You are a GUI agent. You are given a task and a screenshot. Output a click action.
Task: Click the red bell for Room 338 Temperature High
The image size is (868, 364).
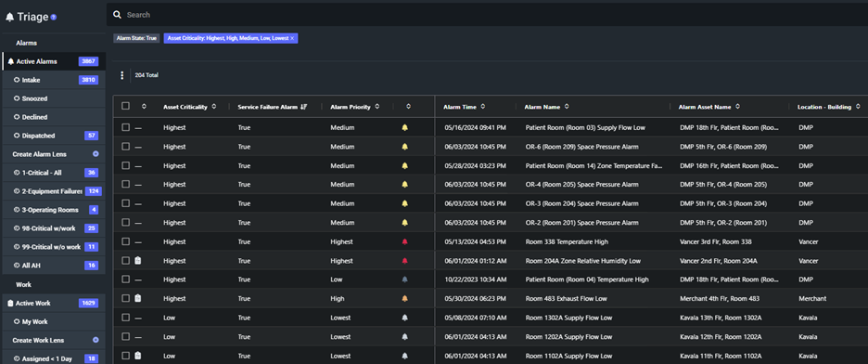(404, 241)
